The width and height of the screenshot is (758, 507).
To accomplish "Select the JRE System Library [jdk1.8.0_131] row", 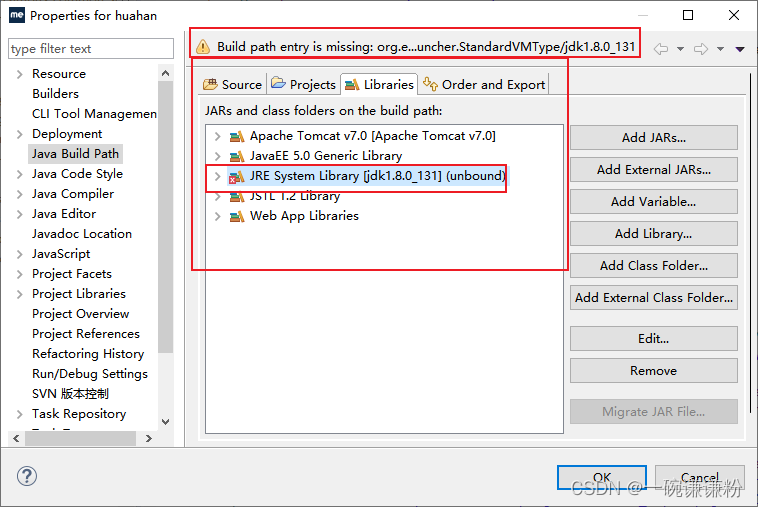I will (367, 176).
